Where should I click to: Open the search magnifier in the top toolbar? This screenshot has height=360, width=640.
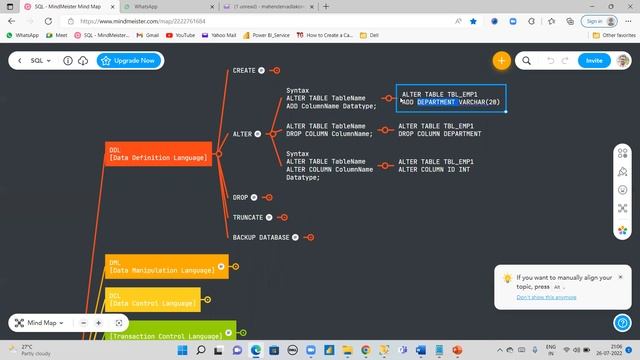click(527, 61)
